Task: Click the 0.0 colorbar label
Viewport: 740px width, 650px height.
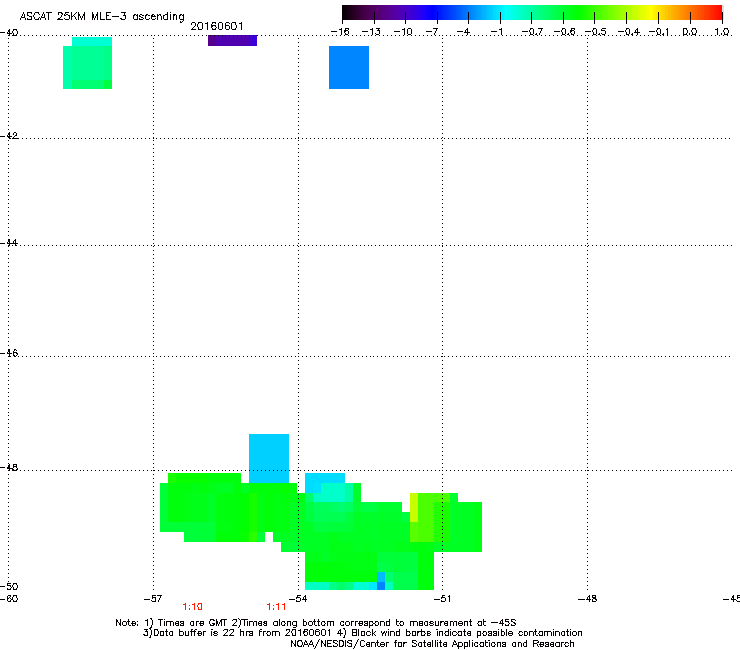Action: tap(690, 32)
